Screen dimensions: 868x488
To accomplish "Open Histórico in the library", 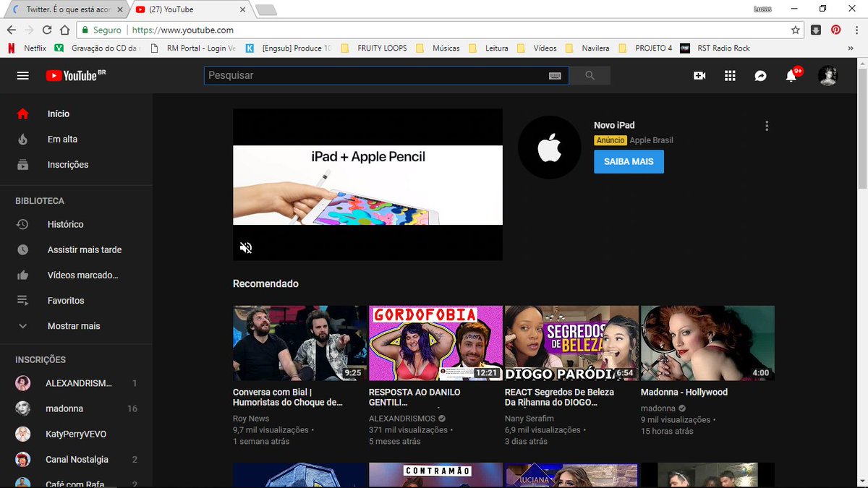I will tap(76, 224).
